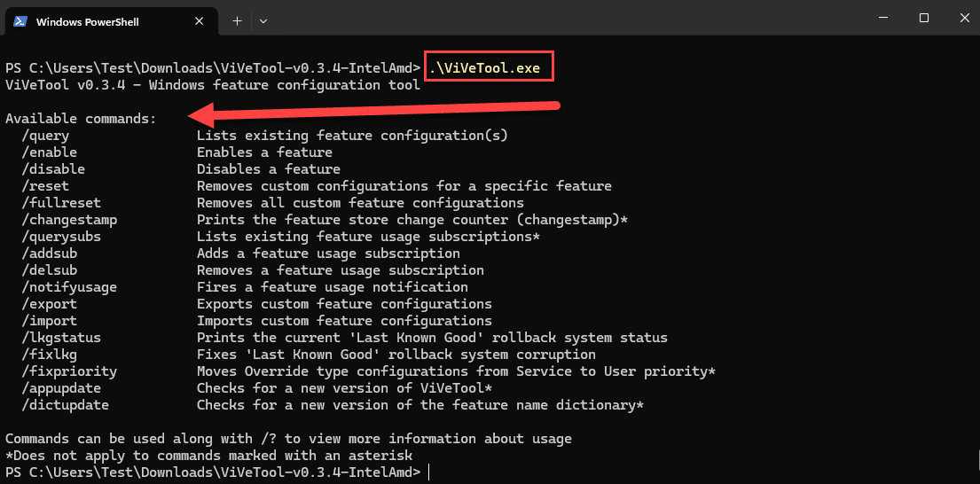Minimize the terminal window
980x484 pixels.
click(x=884, y=18)
